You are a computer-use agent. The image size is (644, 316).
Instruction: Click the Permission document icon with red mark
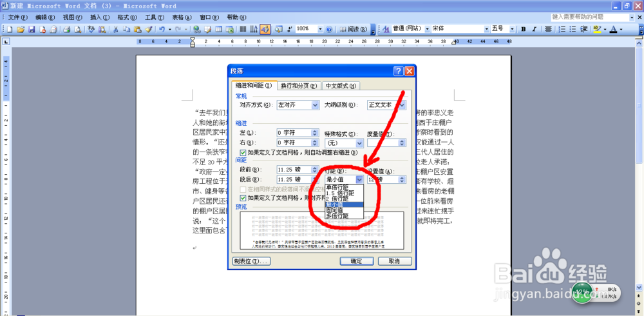[43, 29]
